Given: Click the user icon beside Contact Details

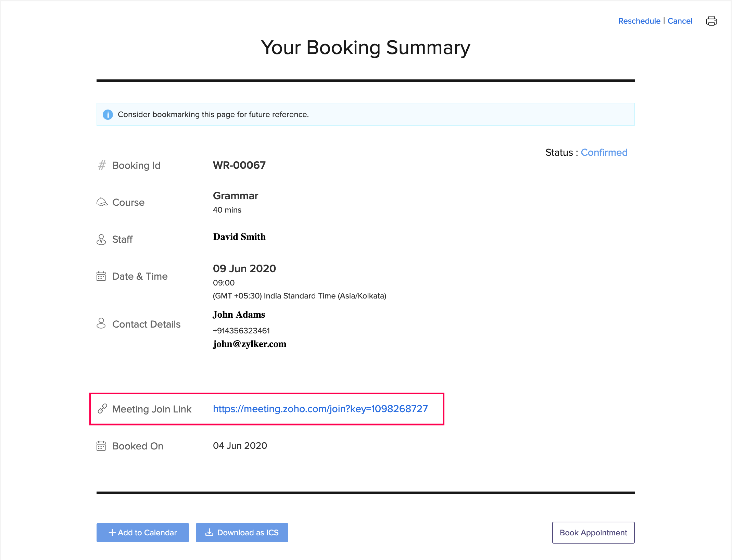Looking at the screenshot, I should coord(101,323).
